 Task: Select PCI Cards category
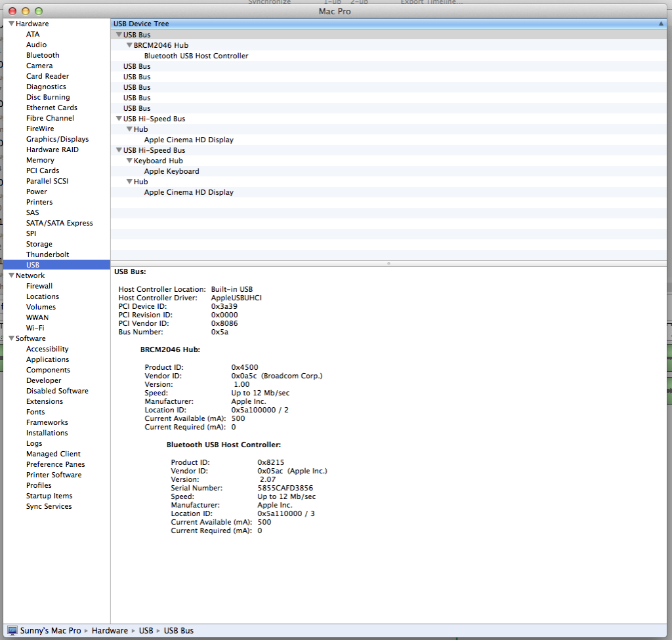43,170
